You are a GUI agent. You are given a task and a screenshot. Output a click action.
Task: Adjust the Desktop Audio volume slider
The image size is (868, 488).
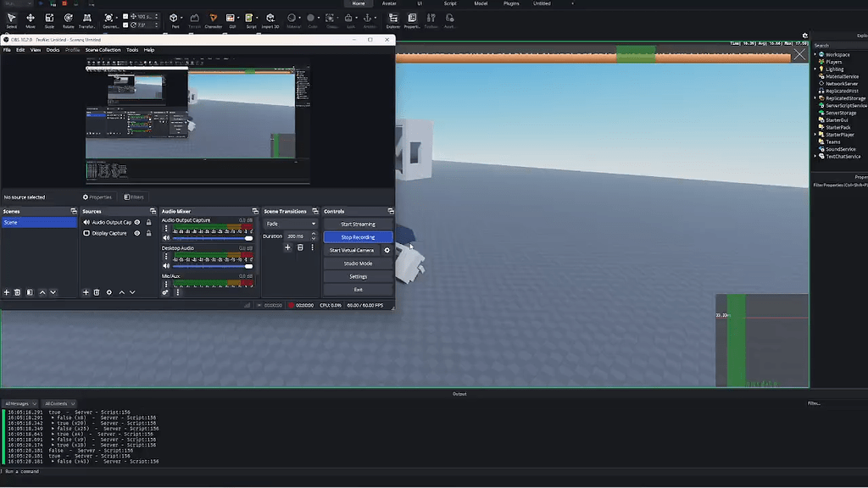pyautogui.click(x=213, y=266)
